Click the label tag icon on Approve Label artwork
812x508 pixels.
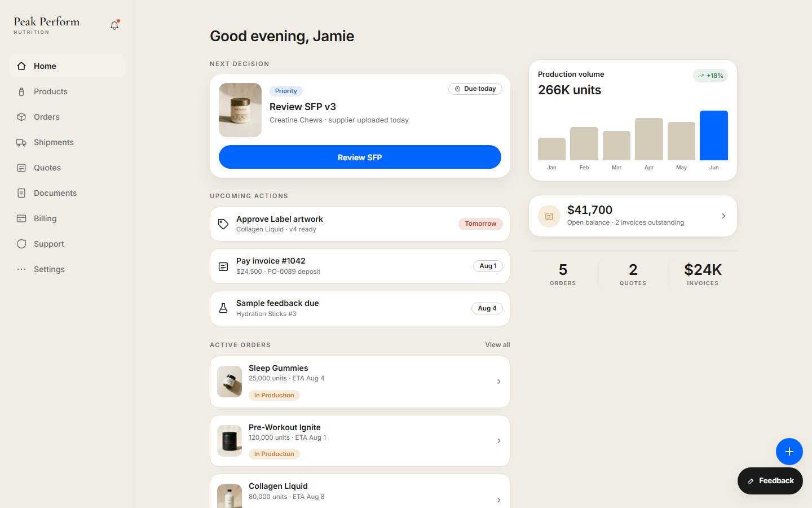(x=223, y=224)
